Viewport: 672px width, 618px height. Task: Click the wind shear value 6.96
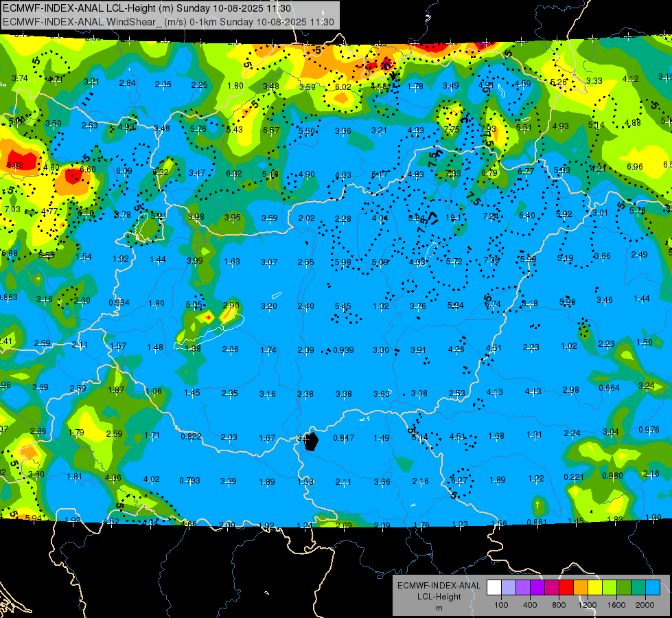pos(635,166)
